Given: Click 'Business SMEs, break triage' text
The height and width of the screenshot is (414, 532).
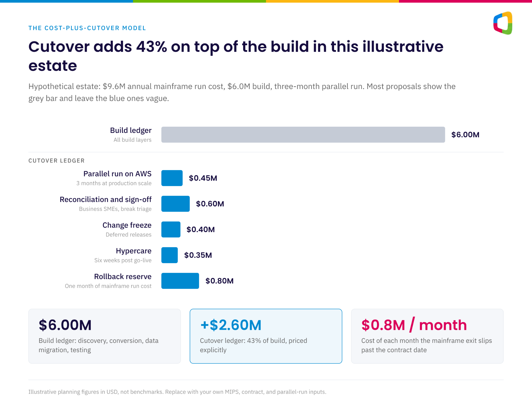Looking at the screenshot, I should coord(115,209).
